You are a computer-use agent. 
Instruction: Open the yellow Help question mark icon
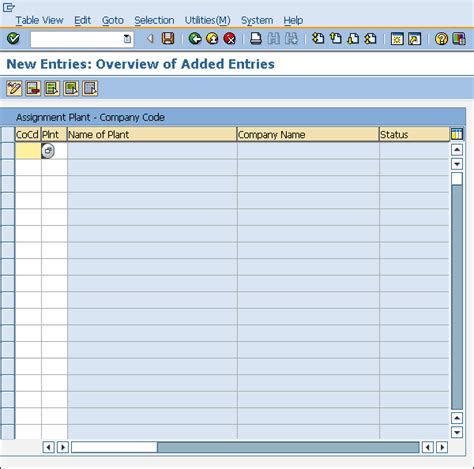441,39
